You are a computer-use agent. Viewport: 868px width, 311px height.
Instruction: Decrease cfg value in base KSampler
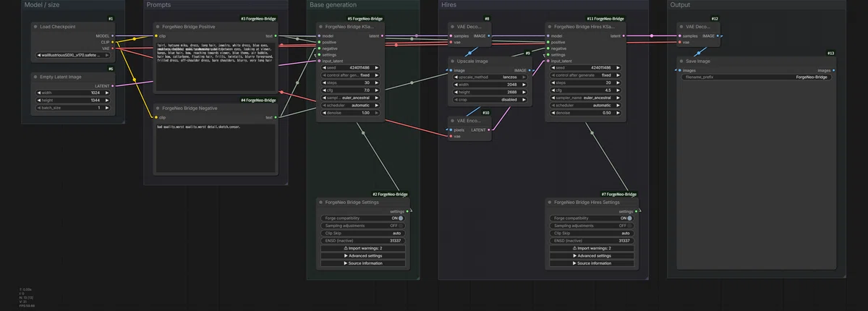[x=323, y=90]
